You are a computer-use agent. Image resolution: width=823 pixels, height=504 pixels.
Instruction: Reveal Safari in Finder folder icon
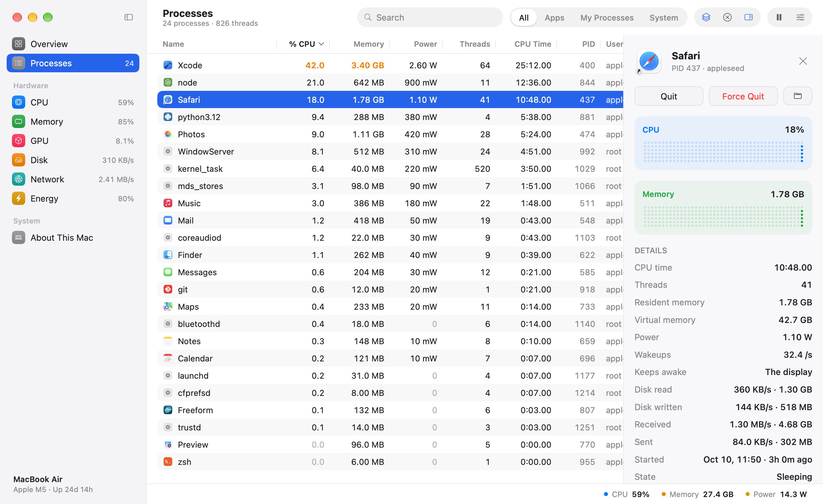click(798, 96)
